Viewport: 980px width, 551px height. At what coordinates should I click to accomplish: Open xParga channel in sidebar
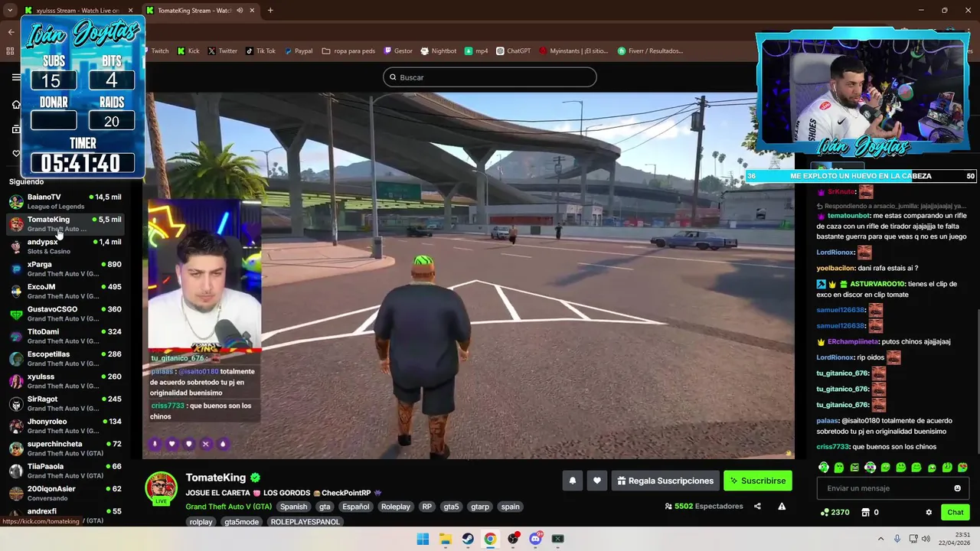pos(65,269)
